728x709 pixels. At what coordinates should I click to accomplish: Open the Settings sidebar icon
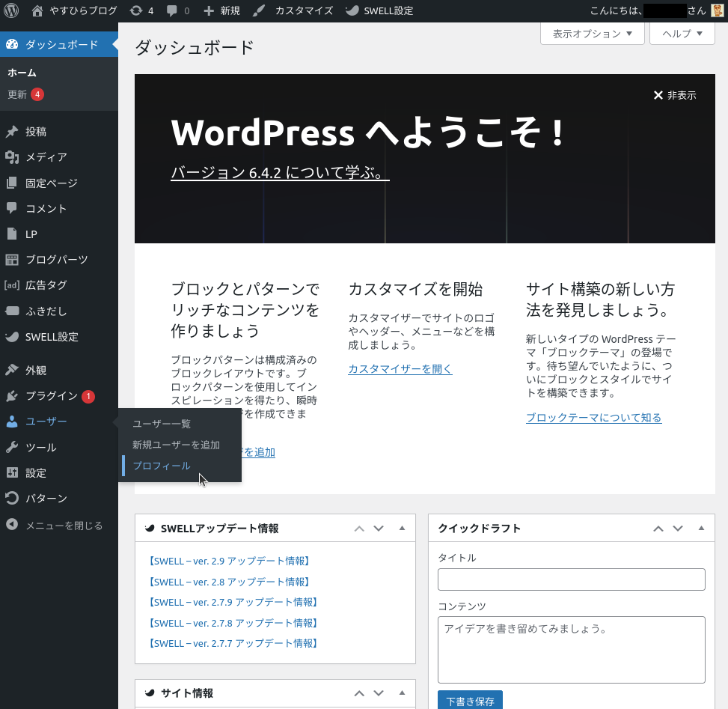12,472
